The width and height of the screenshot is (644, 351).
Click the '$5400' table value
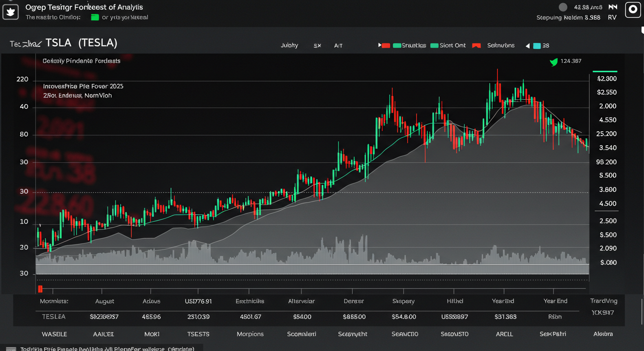[x=302, y=316]
